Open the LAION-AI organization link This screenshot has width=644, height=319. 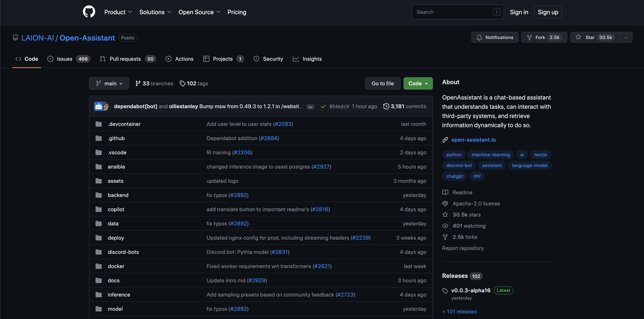[x=37, y=38]
